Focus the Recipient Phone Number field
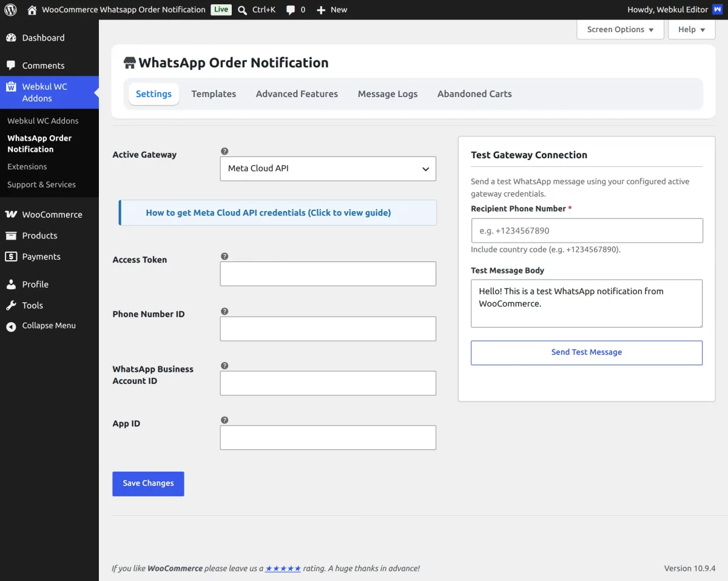The image size is (728, 581). pyautogui.click(x=587, y=231)
